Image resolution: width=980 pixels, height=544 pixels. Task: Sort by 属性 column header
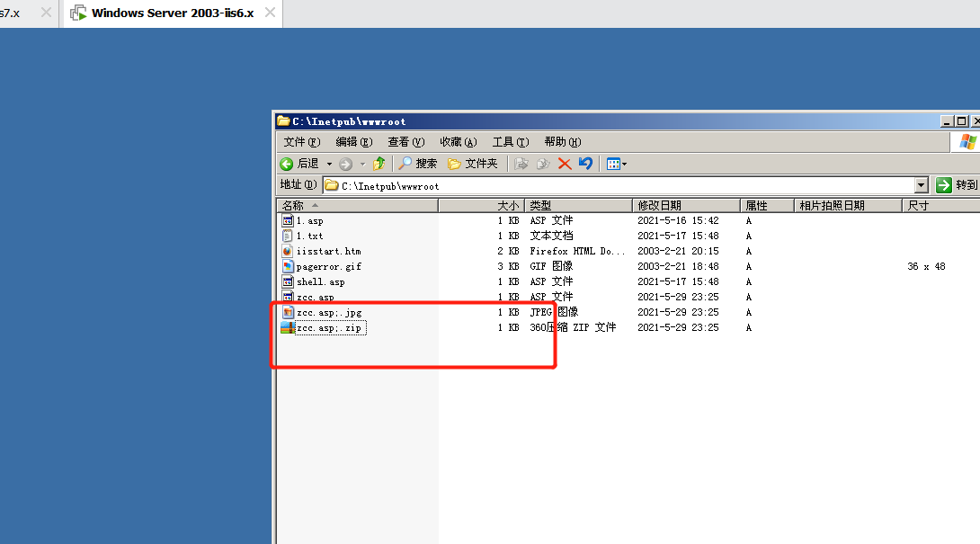click(x=767, y=206)
